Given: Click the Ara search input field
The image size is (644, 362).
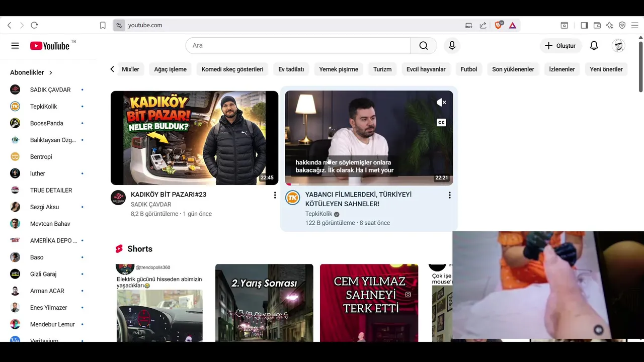Looking at the screenshot, I should click(298, 46).
